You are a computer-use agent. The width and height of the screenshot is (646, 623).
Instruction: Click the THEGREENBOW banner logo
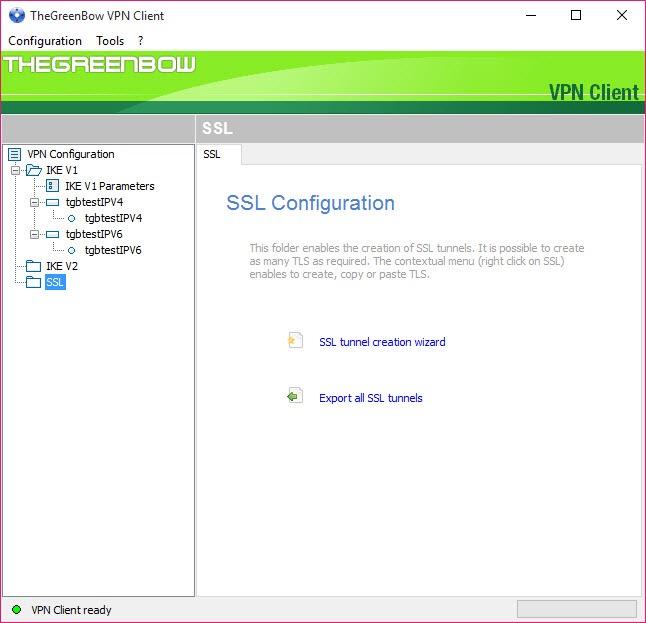(99, 65)
